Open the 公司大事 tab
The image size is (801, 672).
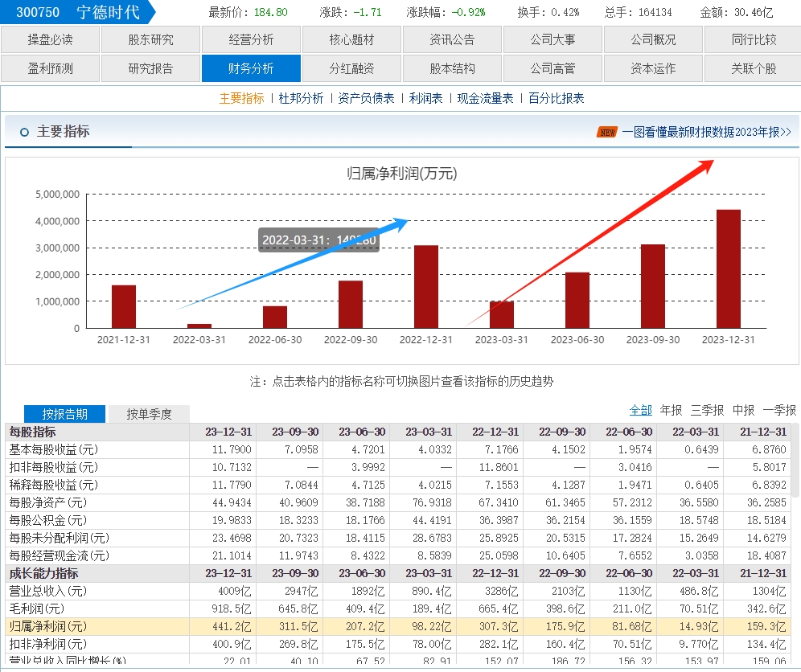pos(552,40)
